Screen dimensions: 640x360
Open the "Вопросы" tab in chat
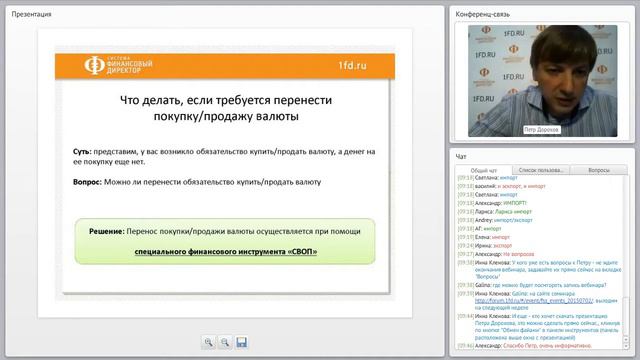[x=598, y=170]
